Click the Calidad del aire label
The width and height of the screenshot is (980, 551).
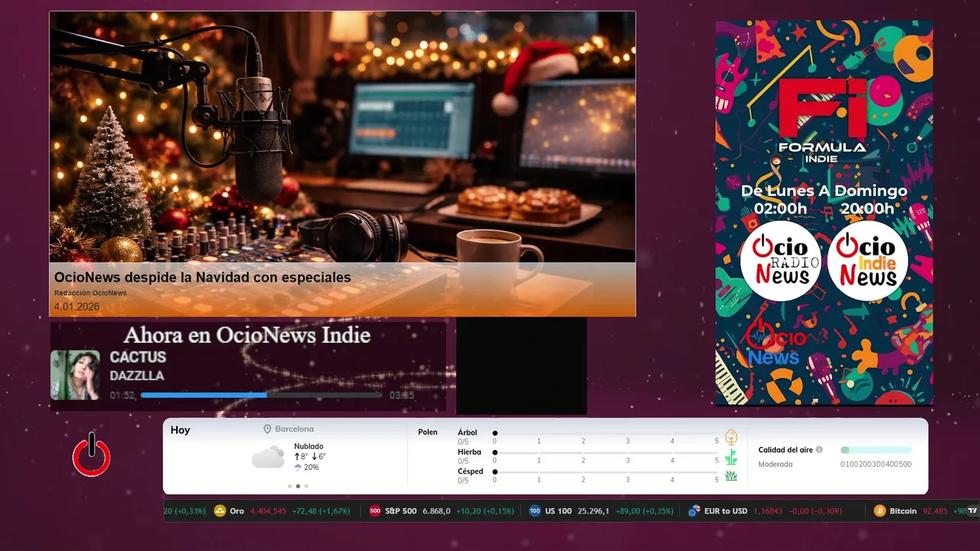tap(786, 450)
